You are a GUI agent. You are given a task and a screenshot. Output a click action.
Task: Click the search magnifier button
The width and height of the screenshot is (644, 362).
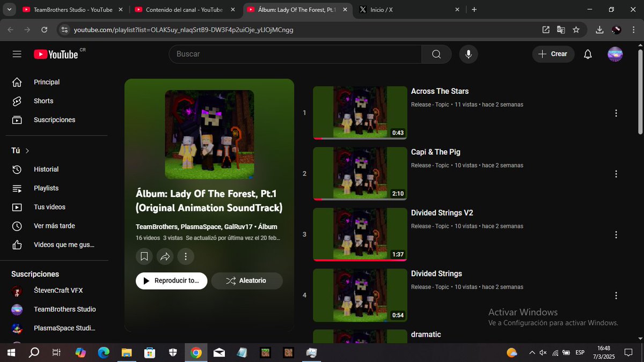tap(436, 54)
